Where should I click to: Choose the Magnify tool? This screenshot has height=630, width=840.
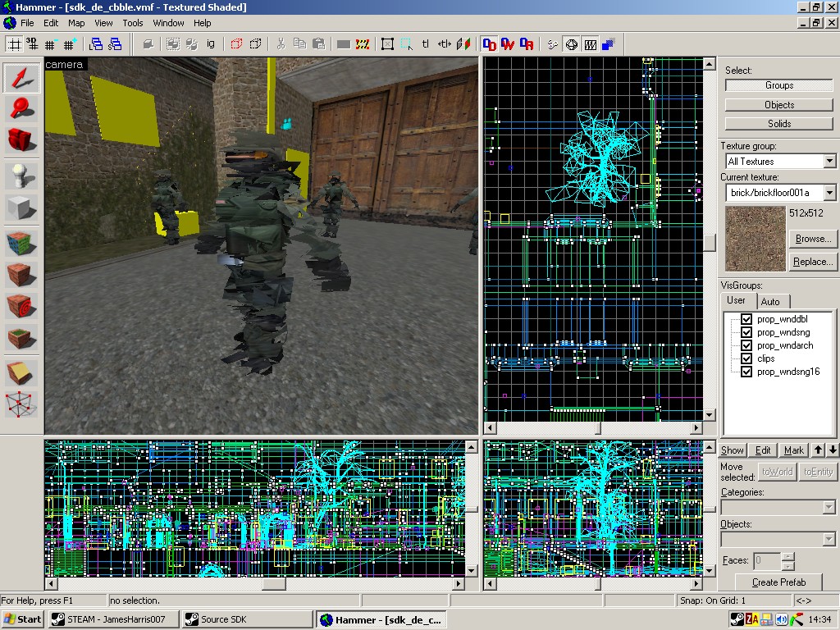point(21,109)
